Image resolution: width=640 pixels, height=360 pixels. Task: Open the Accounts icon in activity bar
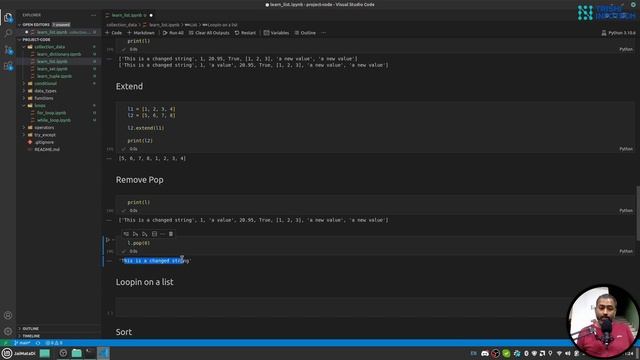click(x=8, y=315)
